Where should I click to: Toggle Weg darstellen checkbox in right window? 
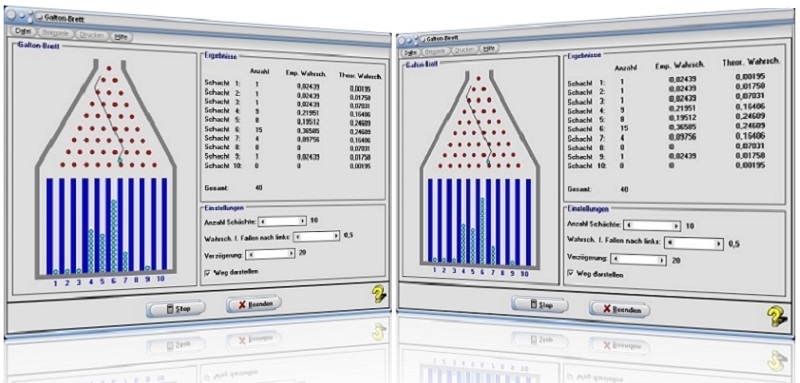570,274
